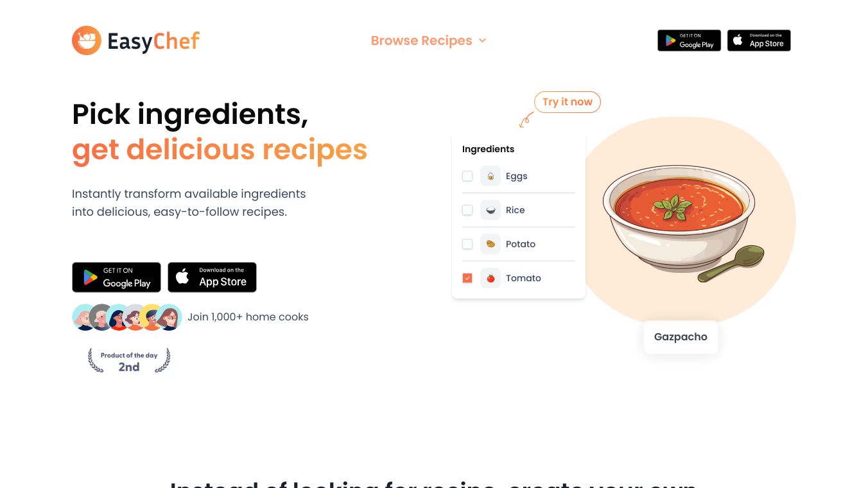Click the hero Get it on Google Play button
The image size is (868, 488).
coord(116,277)
